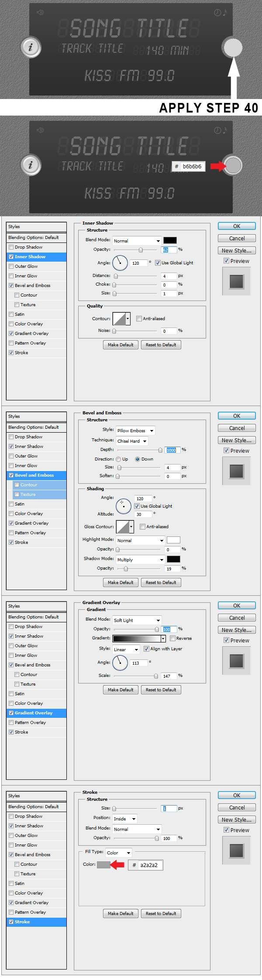Click the Gloss Contour curve thumbnail in Bevel and Emboss
Screen dimensions: 262x980
tap(123, 526)
